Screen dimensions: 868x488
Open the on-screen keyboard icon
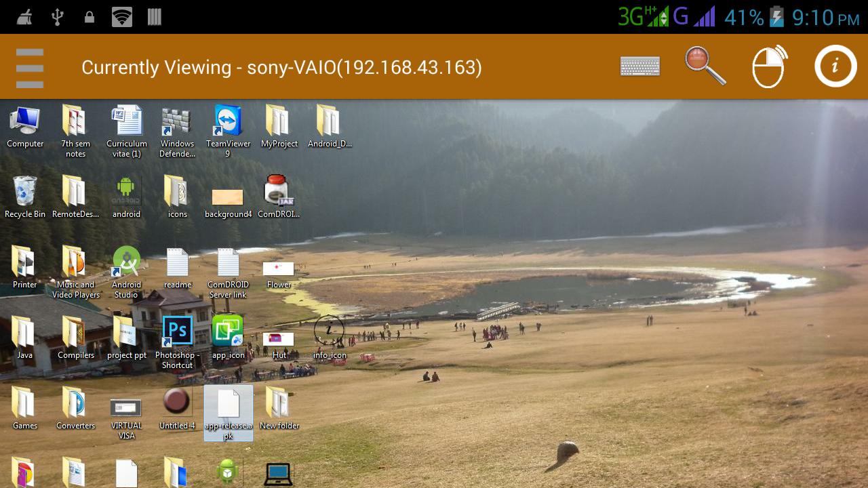[640, 66]
